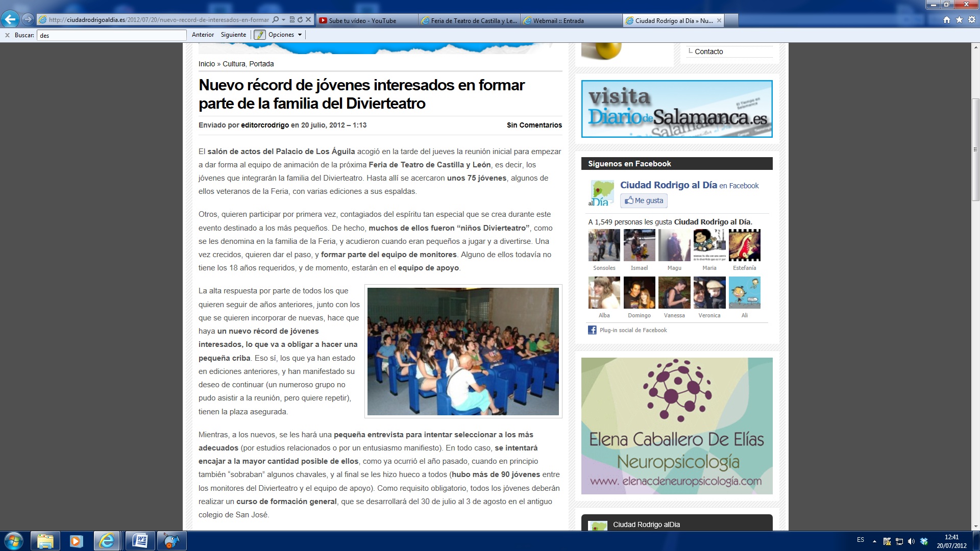
Task: Open Domingo's Facebook profile picture
Action: point(640,293)
